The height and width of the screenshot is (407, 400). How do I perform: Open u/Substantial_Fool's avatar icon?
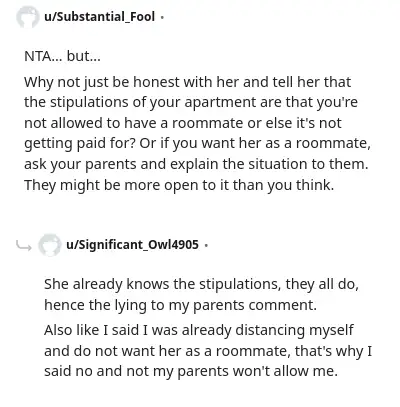coord(27,17)
